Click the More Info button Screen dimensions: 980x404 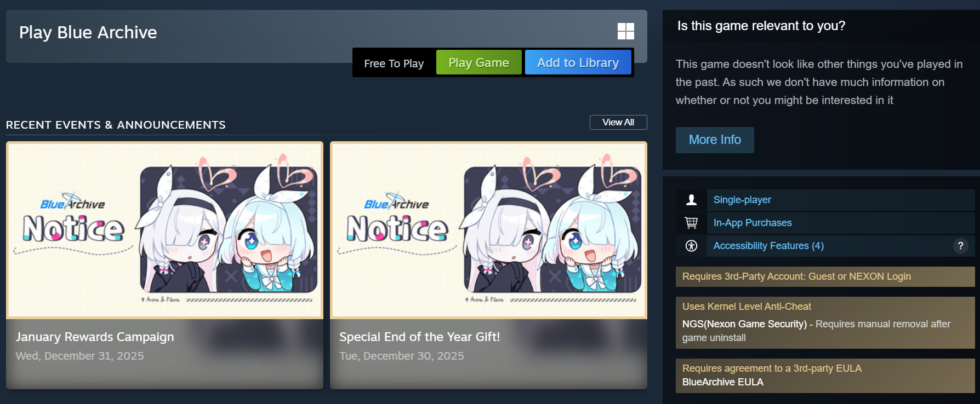(x=715, y=140)
